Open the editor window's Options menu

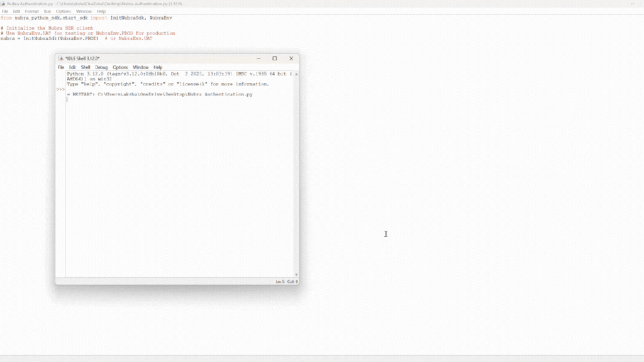tap(64, 11)
